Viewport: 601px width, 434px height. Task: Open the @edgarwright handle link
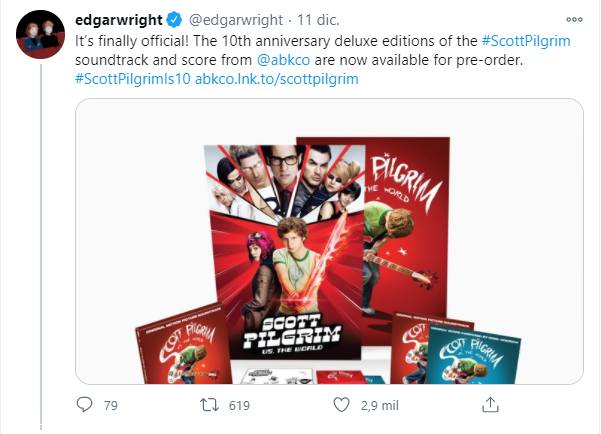coord(236,20)
